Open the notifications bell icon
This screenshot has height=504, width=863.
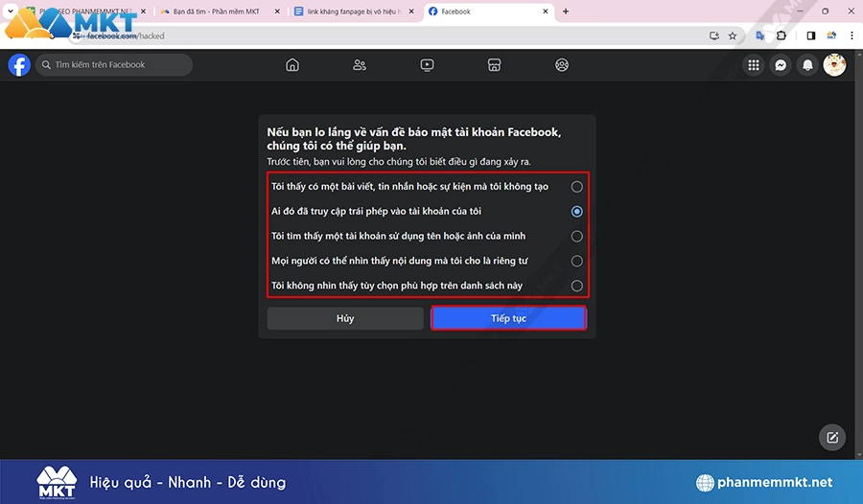pos(807,65)
